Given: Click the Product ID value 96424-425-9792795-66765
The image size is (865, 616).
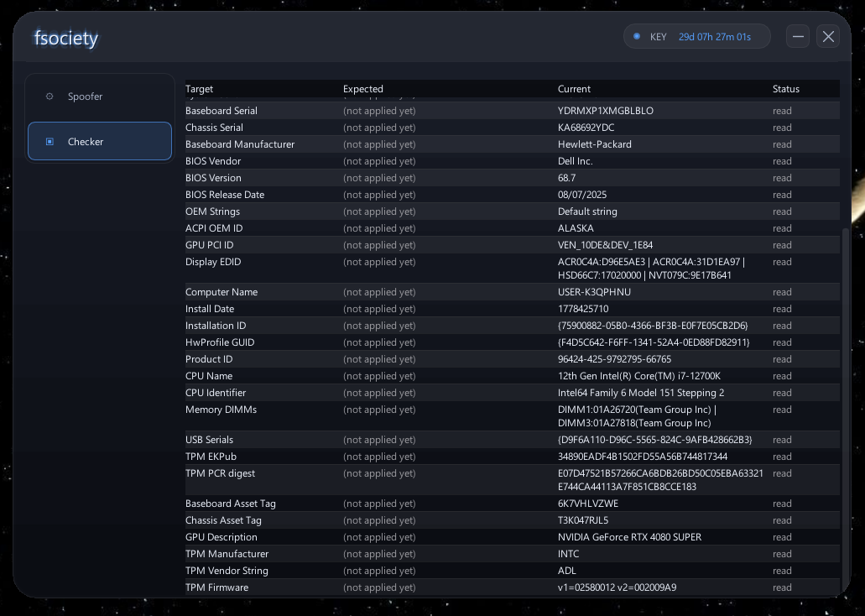Looking at the screenshot, I should 614,359.
